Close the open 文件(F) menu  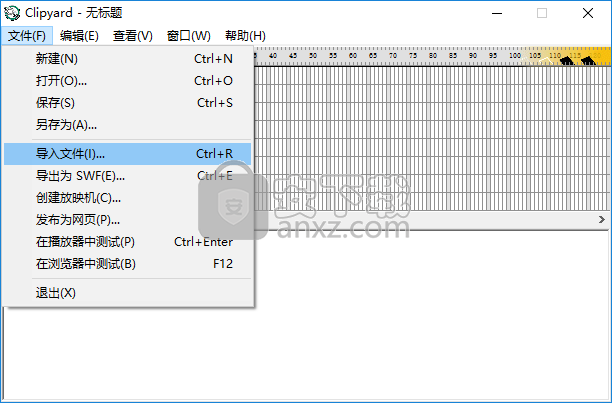[27, 36]
